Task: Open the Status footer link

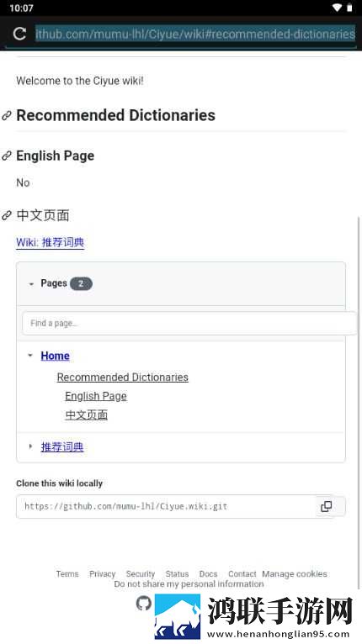Action: pos(177,573)
